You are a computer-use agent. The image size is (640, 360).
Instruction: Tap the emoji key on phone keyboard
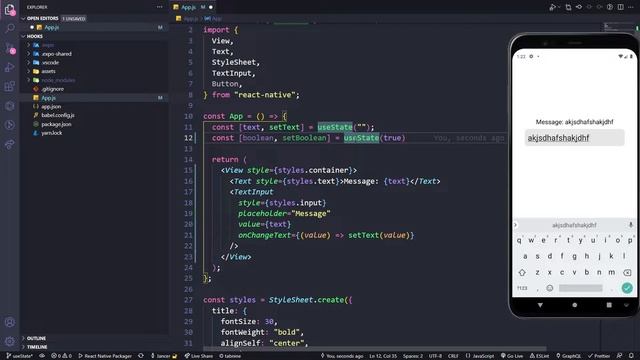(549, 288)
